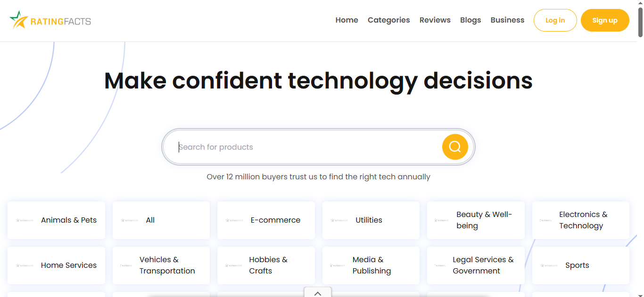Select the Electronics & Technology category card
This screenshot has height=297, width=644.
(581, 220)
